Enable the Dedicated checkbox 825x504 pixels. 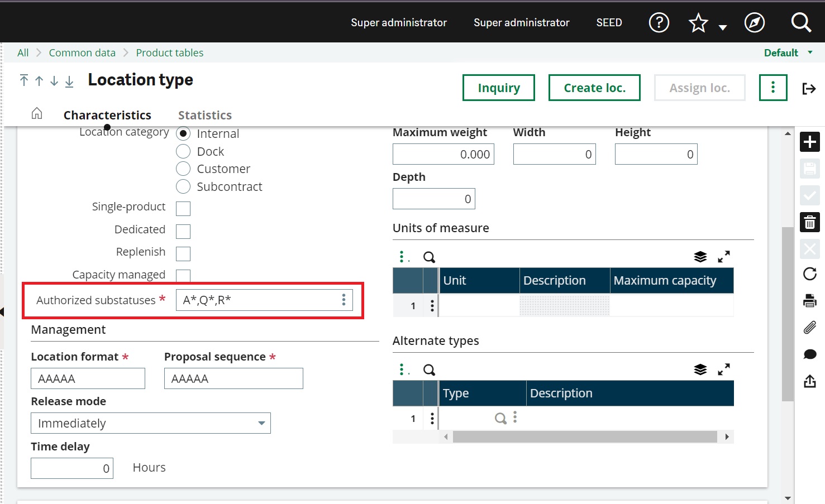[x=183, y=231]
